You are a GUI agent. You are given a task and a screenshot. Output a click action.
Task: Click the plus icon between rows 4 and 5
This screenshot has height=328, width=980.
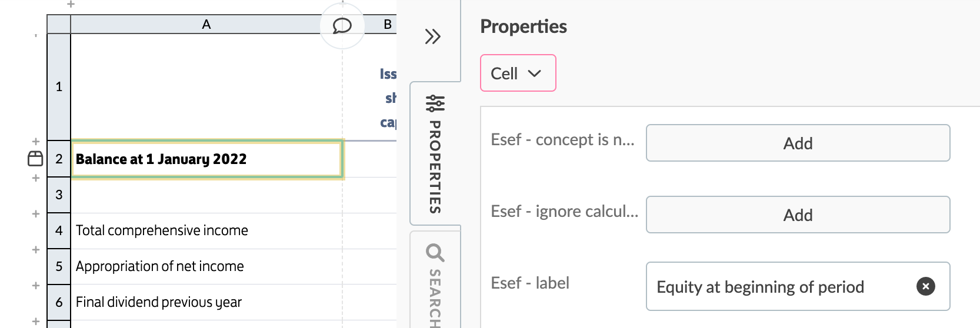click(36, 250)
